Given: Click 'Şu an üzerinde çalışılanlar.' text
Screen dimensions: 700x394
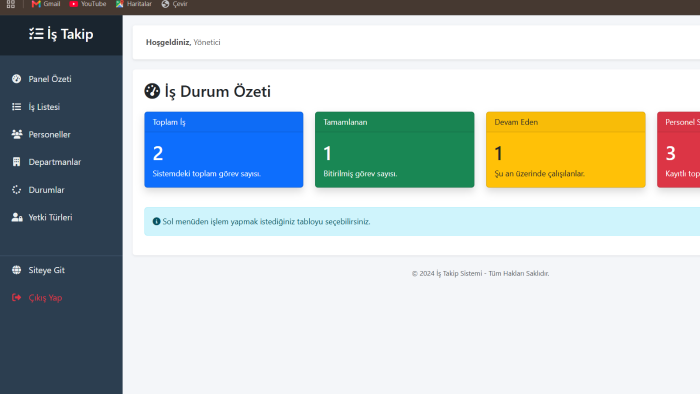Looking at the screenshot, I should click(539, 174).
